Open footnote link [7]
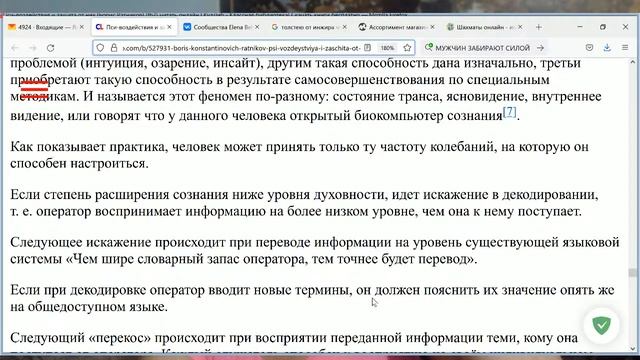 point(509,111)
